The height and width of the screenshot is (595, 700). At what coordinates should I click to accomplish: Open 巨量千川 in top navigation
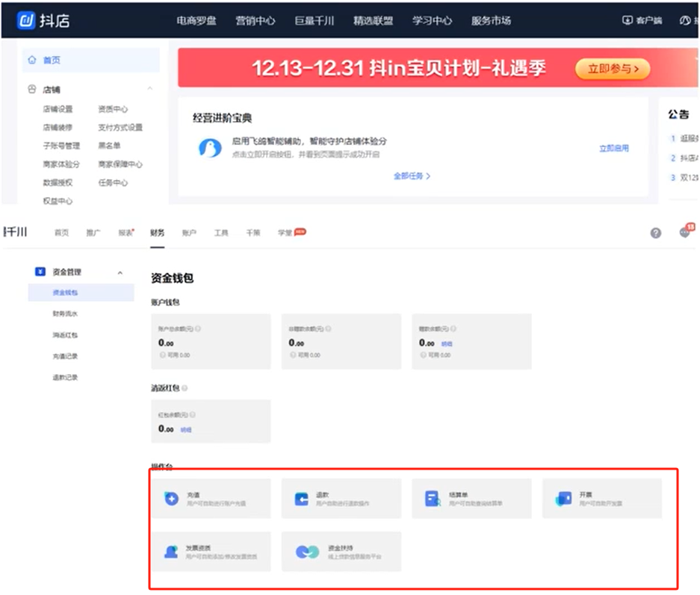pyautogui.click(x=315, y=20)
